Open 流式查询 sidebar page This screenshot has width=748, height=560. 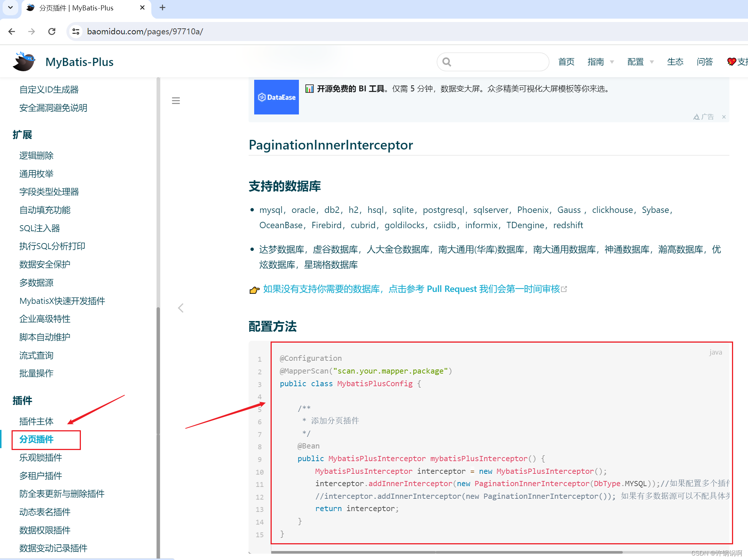[x=36, y=355]
